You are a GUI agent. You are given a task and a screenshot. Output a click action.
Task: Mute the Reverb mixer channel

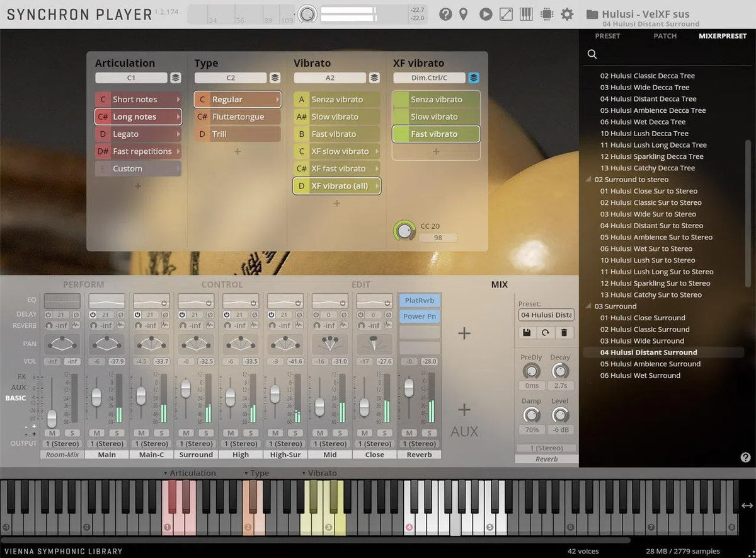tap(409, 433)
